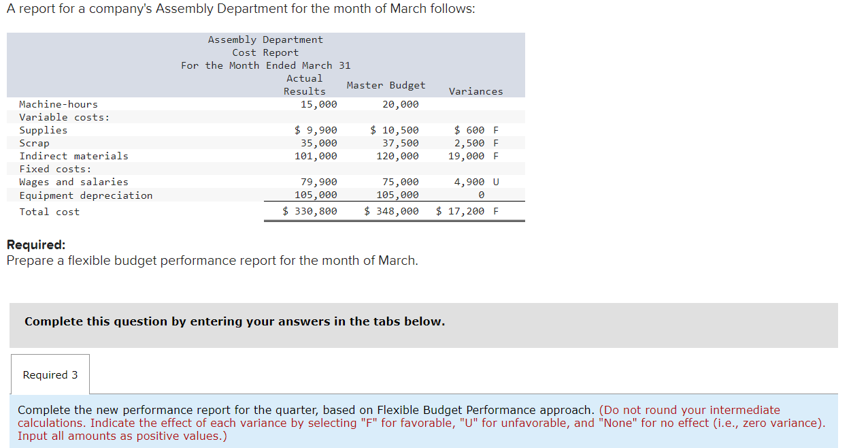868x448 pixels.
Task: Click the Equipment depreciation amount 105,000
Action: [x=320, y=195]
